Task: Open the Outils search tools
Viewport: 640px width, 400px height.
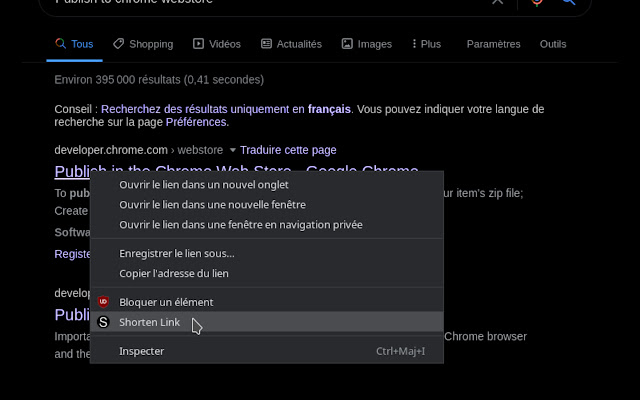Action: coord(553,44)
